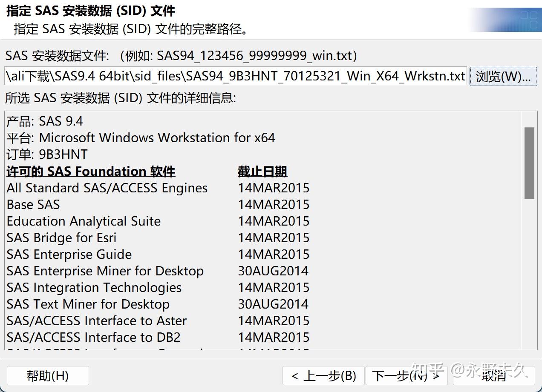Select SAS Integration Technologies entry
The width and height of the screenshot is (542, 392).
pos(93,287)
